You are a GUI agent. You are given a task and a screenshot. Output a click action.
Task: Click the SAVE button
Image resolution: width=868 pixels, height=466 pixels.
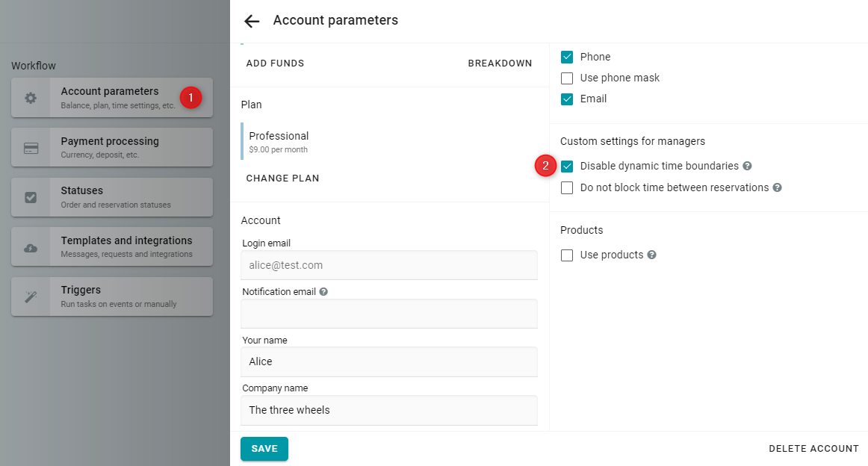264,449
